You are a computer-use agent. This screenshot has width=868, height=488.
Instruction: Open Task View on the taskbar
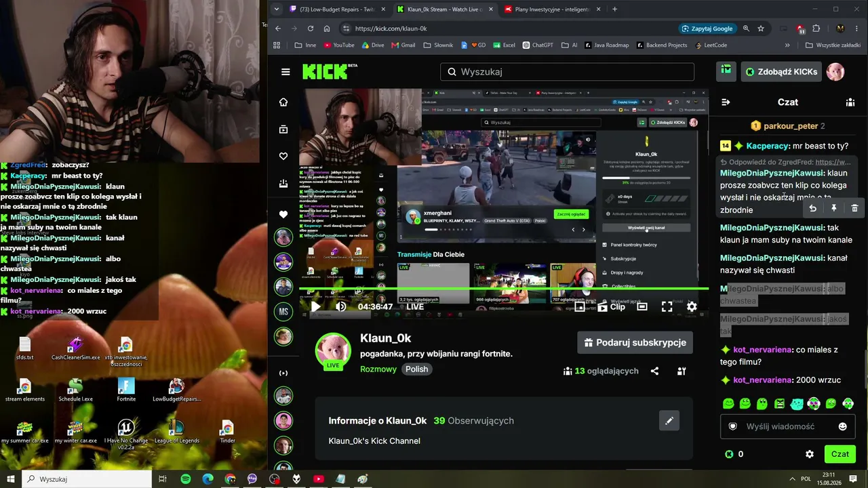(163, 479)
